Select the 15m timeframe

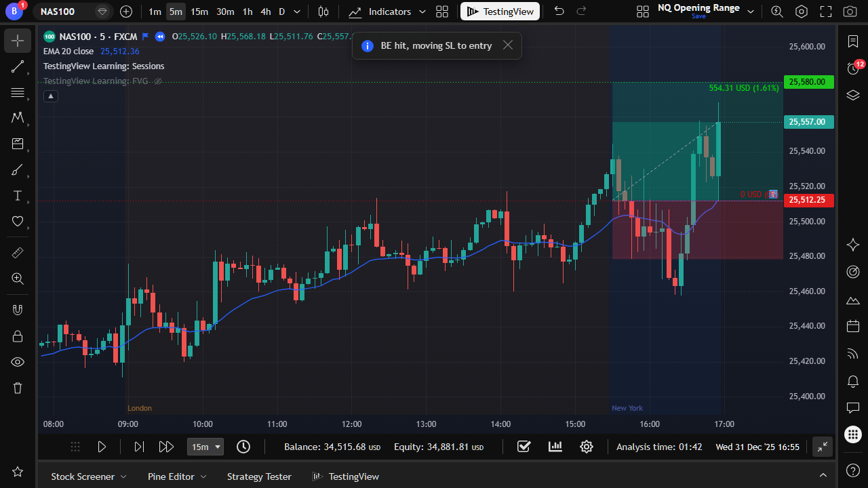199,12
